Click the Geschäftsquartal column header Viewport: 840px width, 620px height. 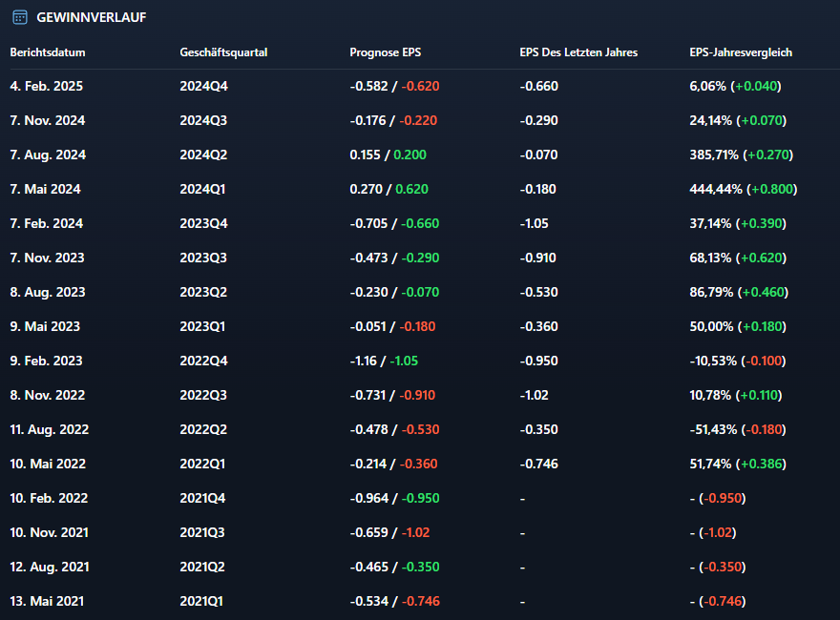(x=223, y=52)
